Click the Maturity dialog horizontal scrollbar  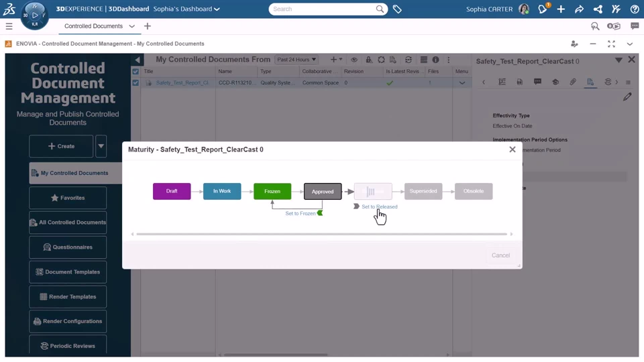point(321,234)
